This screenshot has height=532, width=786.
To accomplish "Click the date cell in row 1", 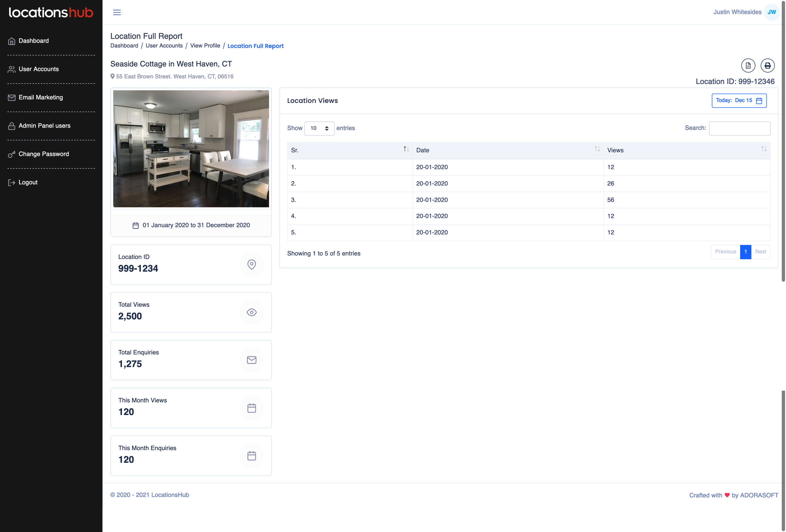I will click(x=508, y=167).
